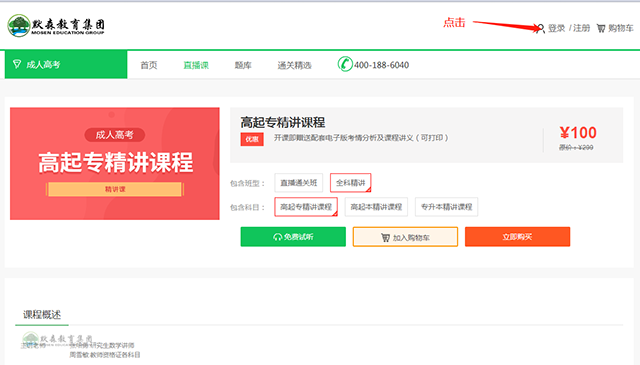Screen dimensions: 640x365
Task: Click the 加入购物车 add to cart button
Action: (405, 237)
